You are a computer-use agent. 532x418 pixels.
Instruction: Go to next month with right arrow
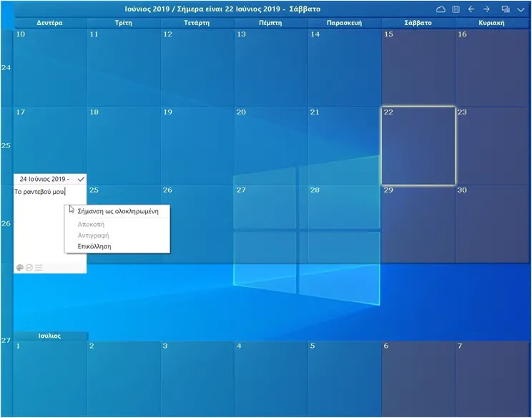pos(486,9)
